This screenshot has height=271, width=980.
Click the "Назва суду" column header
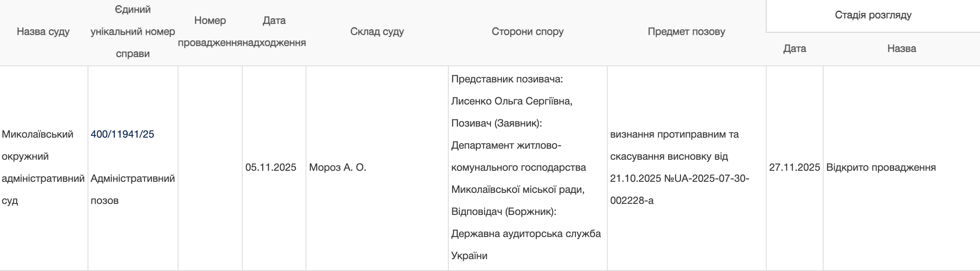coord(43,32)
